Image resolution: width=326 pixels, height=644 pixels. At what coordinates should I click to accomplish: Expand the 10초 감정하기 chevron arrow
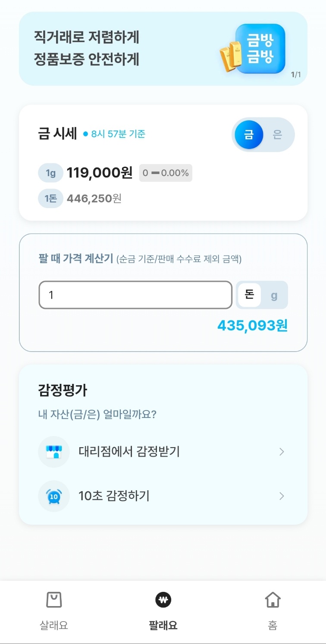click(x=282, y=496)
